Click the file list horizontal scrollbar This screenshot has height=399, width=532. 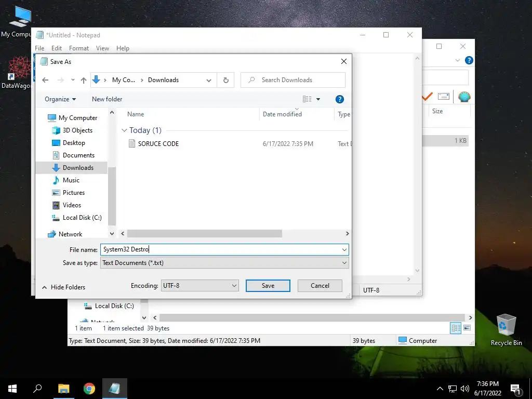pos(204,233)
